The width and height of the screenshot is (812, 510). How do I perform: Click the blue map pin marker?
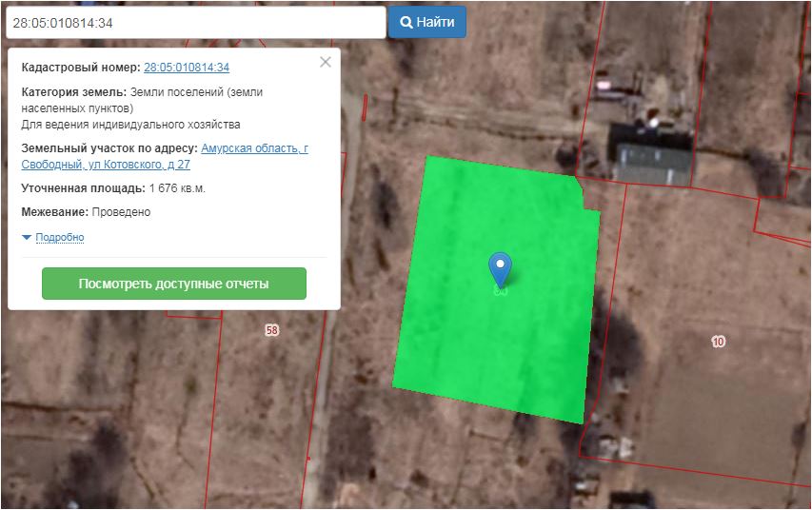coord(500,267)
